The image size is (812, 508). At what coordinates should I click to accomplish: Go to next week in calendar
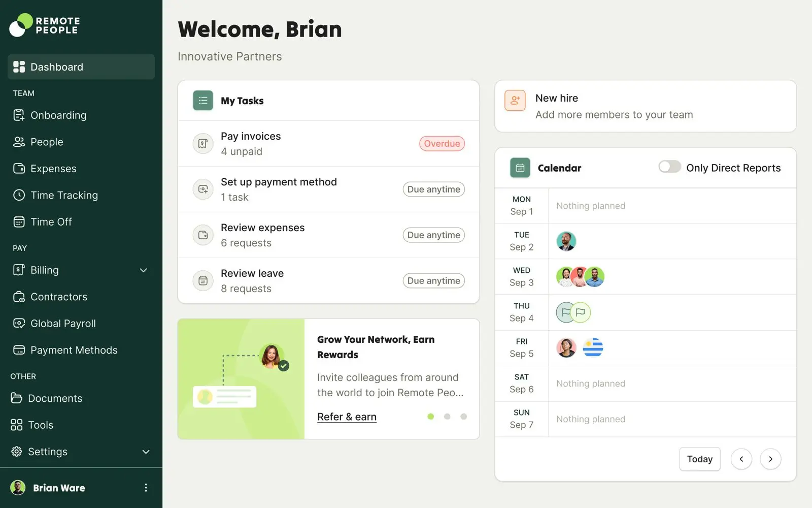[x=770, y=459]
